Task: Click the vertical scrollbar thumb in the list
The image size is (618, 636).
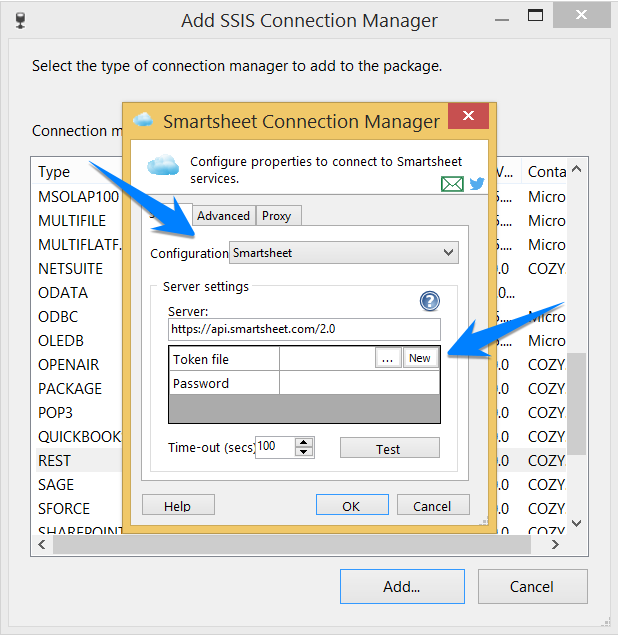Action: (576, 404)
